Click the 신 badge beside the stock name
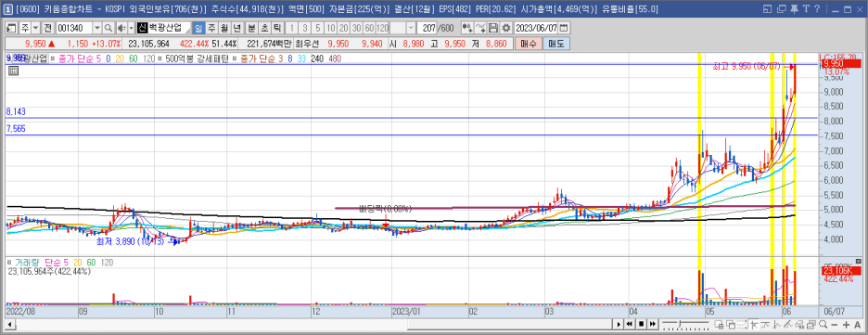This screenshot has width=868, height=335. (x=142, y=28)
